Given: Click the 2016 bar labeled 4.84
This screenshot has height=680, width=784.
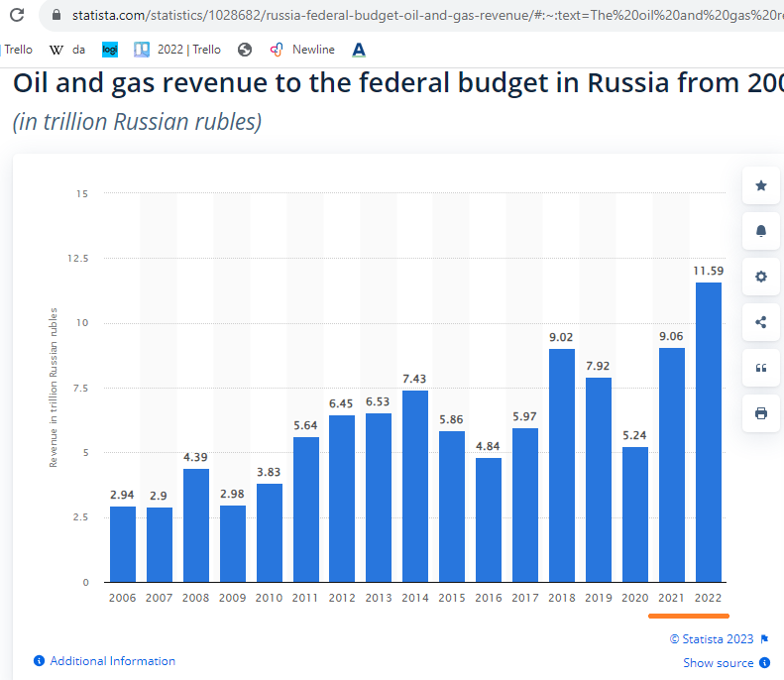Looking at the screenshot, I should click(x=489, y=520).
